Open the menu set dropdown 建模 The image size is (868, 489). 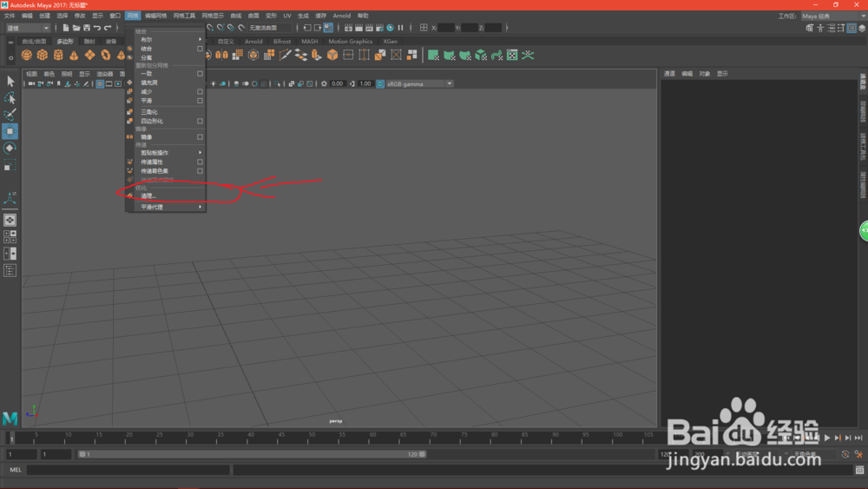click(x=28, y=28)
